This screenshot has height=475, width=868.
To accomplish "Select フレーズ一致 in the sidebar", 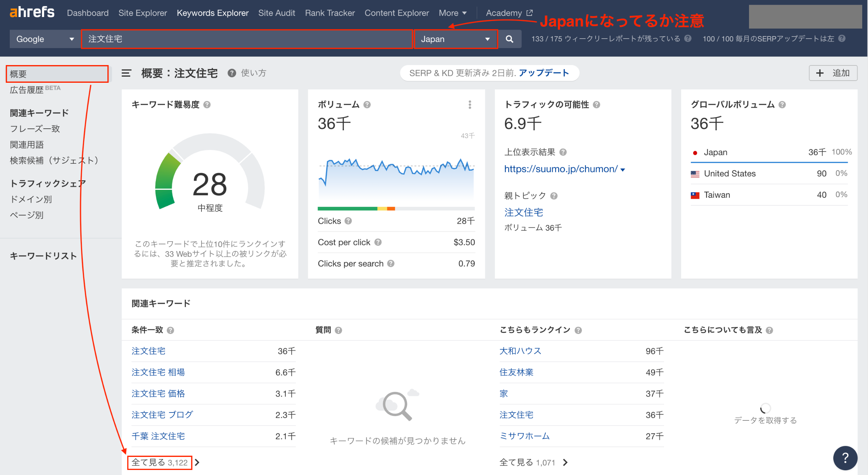I will coord(35,129).
